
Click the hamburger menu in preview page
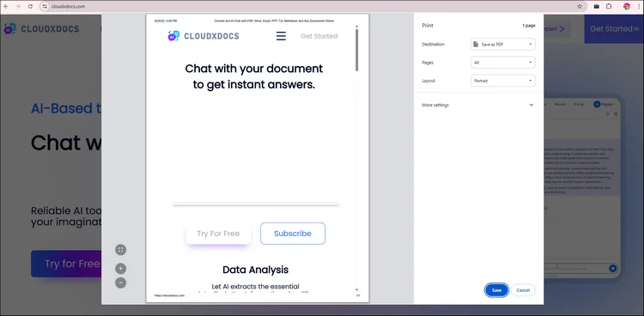(x=281, y=36)
